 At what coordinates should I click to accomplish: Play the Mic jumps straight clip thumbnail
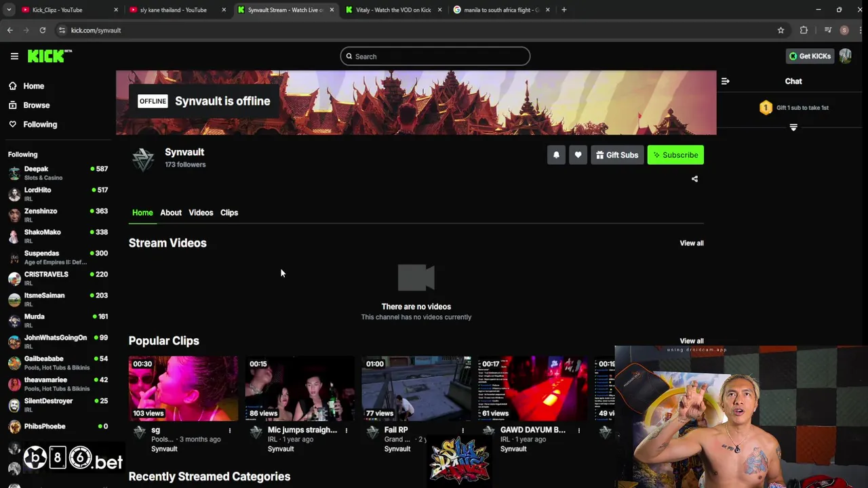pyautogui.click(x=300, y=388)
